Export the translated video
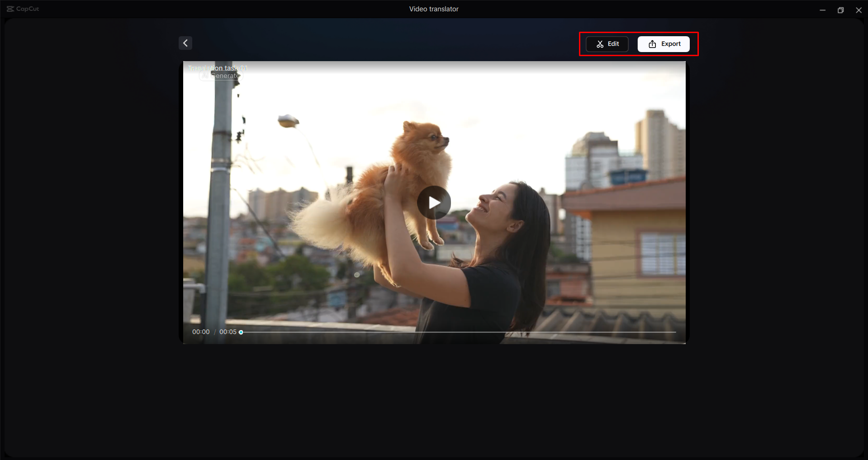 (x=663, y=44)
